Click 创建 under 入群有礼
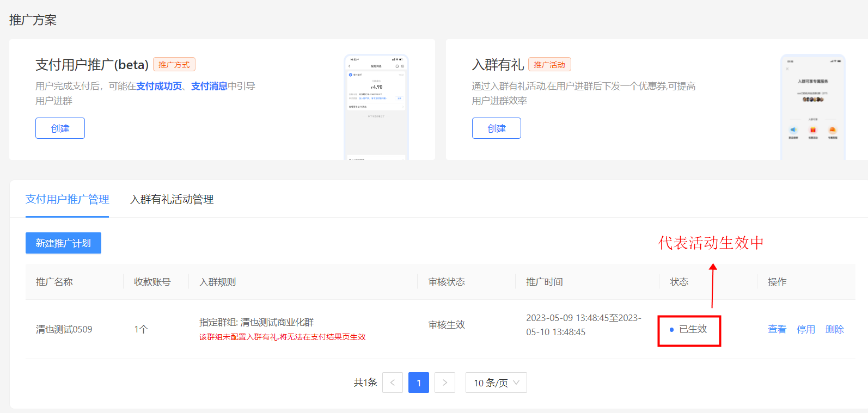 pyautogui.click(x=496, y=128)
